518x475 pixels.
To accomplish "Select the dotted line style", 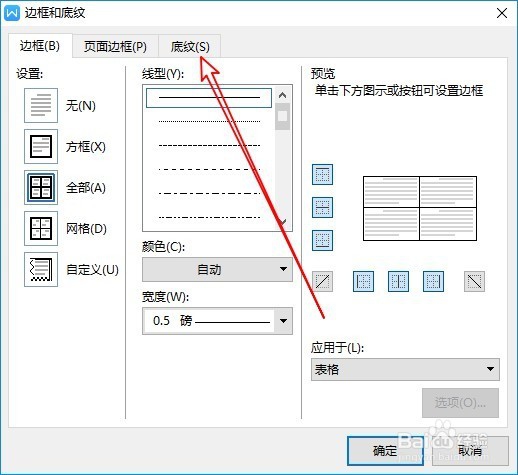I will (x=209, y=121).
